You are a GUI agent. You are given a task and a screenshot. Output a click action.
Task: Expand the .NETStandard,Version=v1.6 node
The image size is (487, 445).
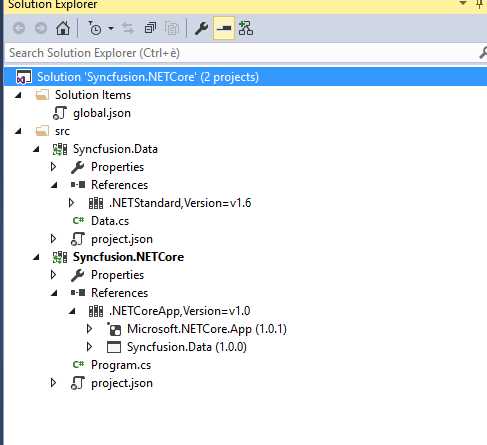(x=71, y=203)
